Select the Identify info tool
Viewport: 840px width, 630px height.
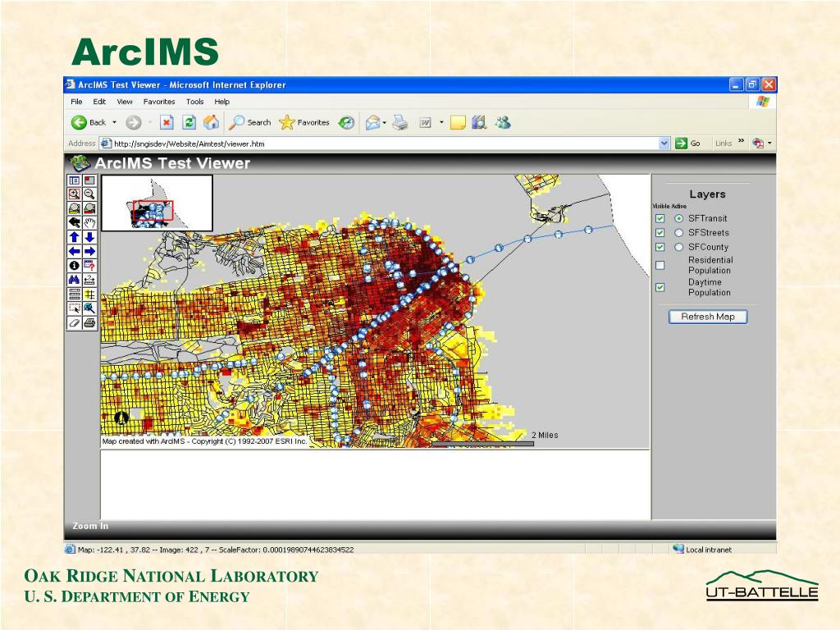tap(75, 265)
